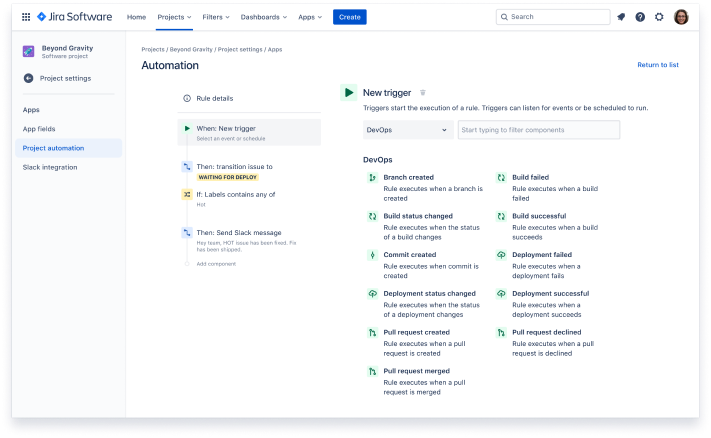
Task: Delete the new trigger using trash icon
Action: click(x=423, y=92)
